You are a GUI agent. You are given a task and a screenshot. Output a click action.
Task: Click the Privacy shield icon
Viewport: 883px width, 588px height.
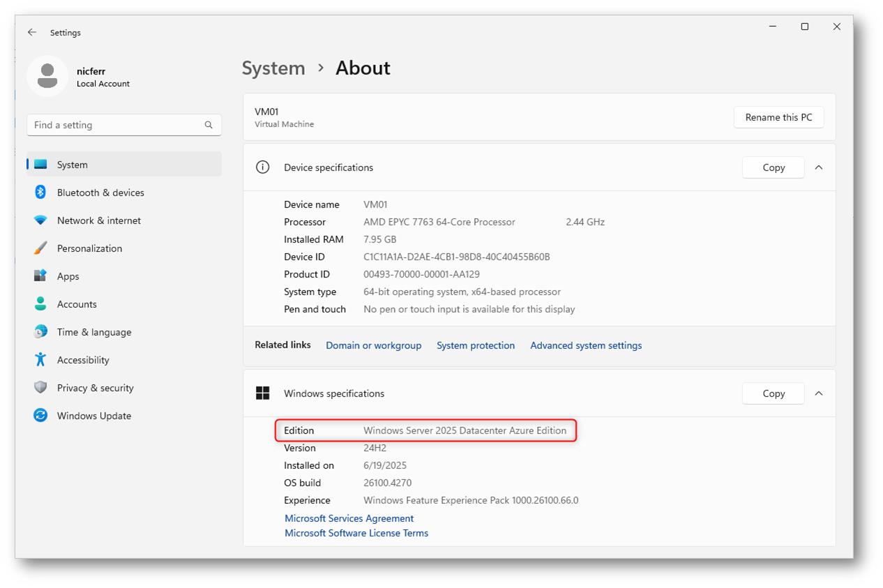(40, 388)
